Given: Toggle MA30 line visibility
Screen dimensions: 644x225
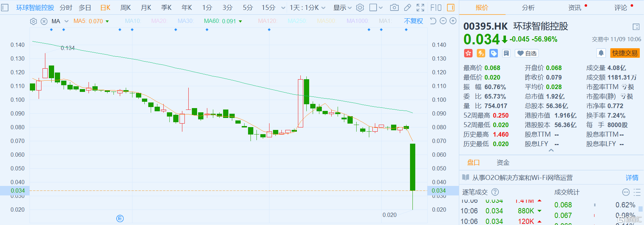Looking at the screenshot, I should pos(186,21).
